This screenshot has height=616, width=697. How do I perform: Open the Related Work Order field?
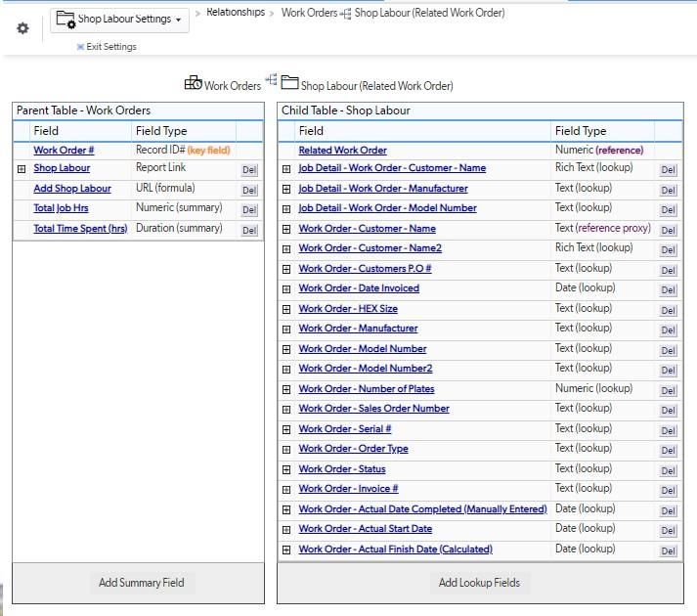point(343,150)
